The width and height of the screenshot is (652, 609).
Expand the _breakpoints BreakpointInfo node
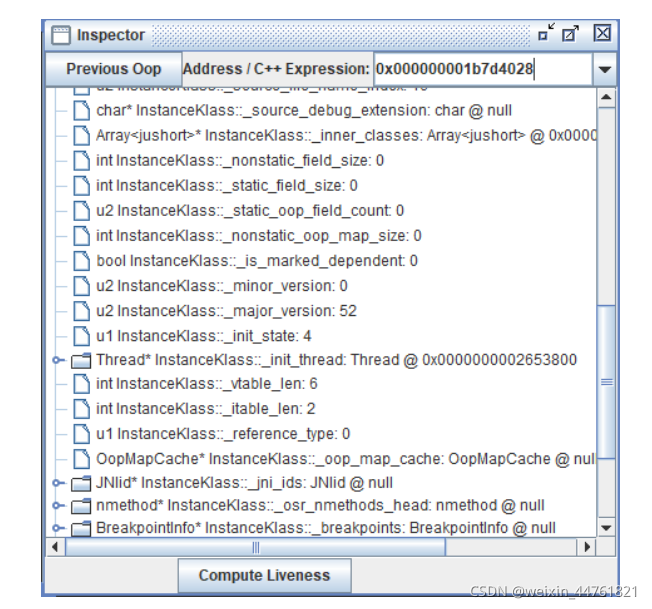point(58,528)
